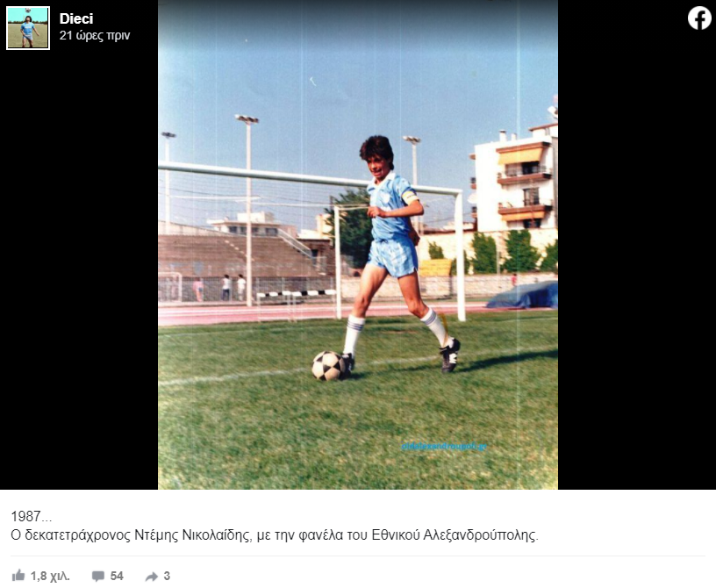Image resolution: width=716 pixels, height=588 pixels.
Task: View the 1,8 χιλ. likes count
Action: 50,576
